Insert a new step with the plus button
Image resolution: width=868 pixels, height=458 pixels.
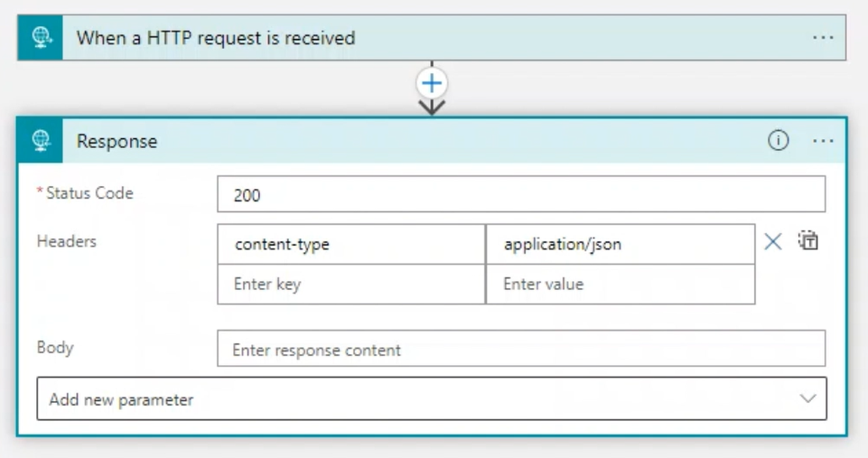(433, 84)
